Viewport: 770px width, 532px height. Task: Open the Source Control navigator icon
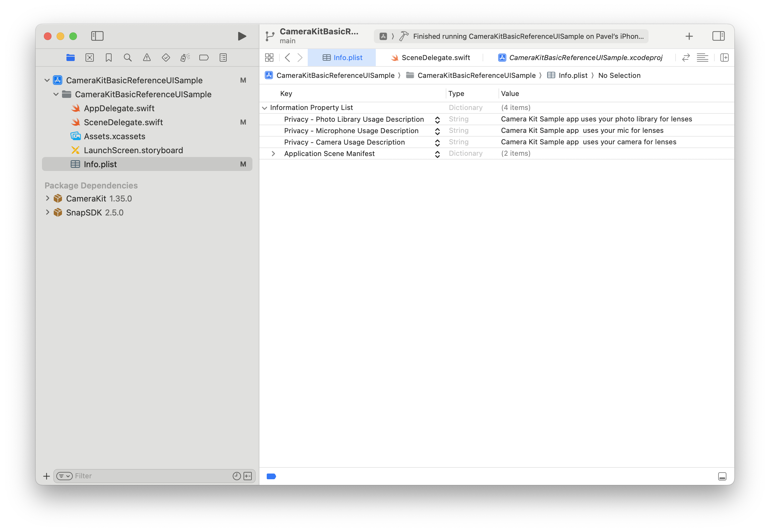[x=89, y=58]
